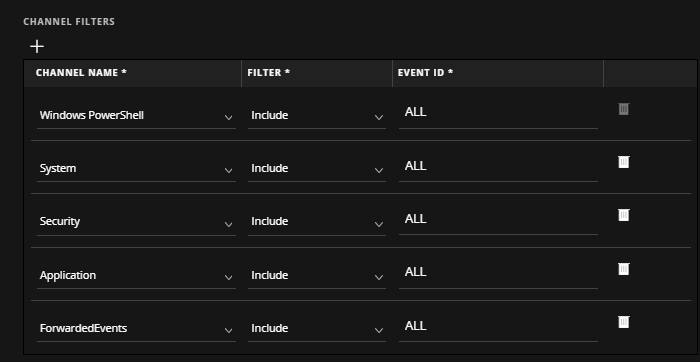Open the Include filter dropdown for Application
The height and width of the screenshot is (362, 700).
click(x=317, y=275)
